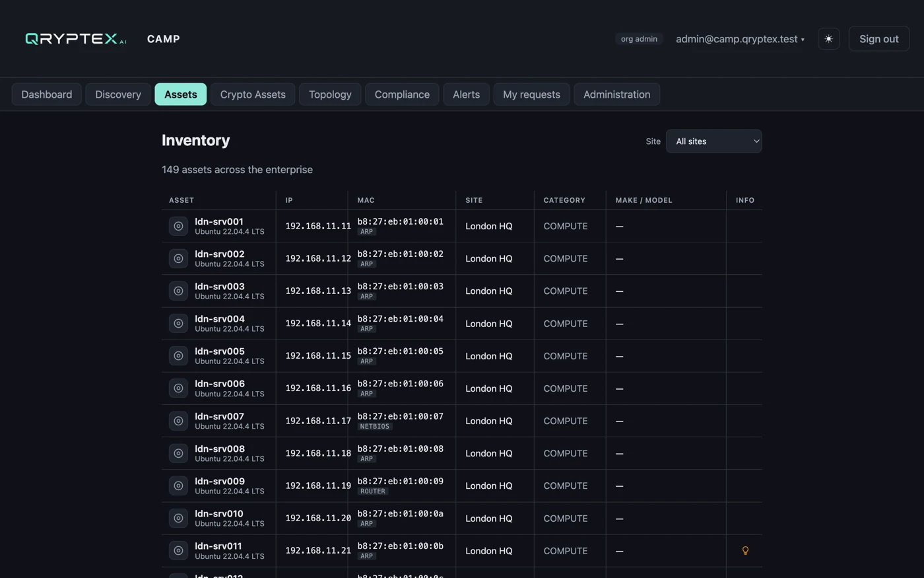This screenshot has height=578, width=924.
Task: Click COMPUTE category for ldn-srv002
Action: pos(566,258)
